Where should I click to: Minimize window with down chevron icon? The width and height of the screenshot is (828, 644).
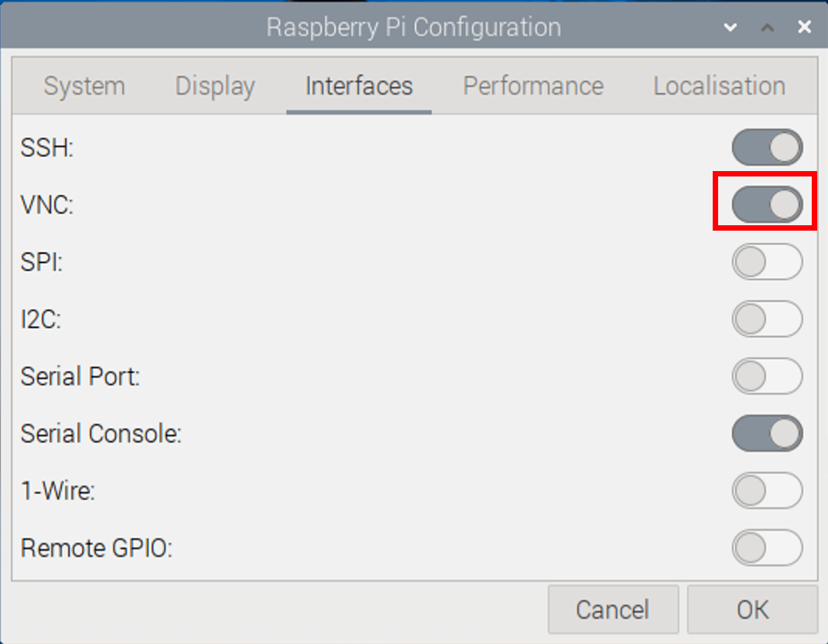[x=730, y=27]
